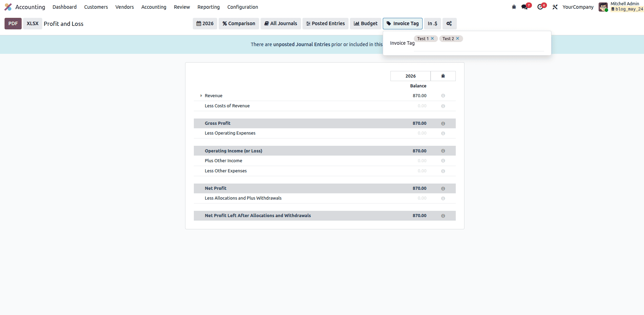The height and width of the screenshot is (315, 644).
Task: Expand the Revenue row arrow
Action: coord(201,96)
